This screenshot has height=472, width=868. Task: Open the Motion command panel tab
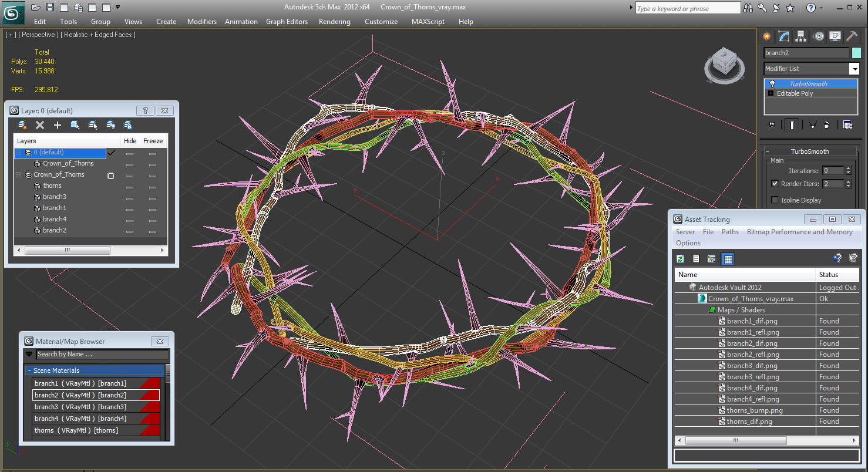[x=819, y=36]
